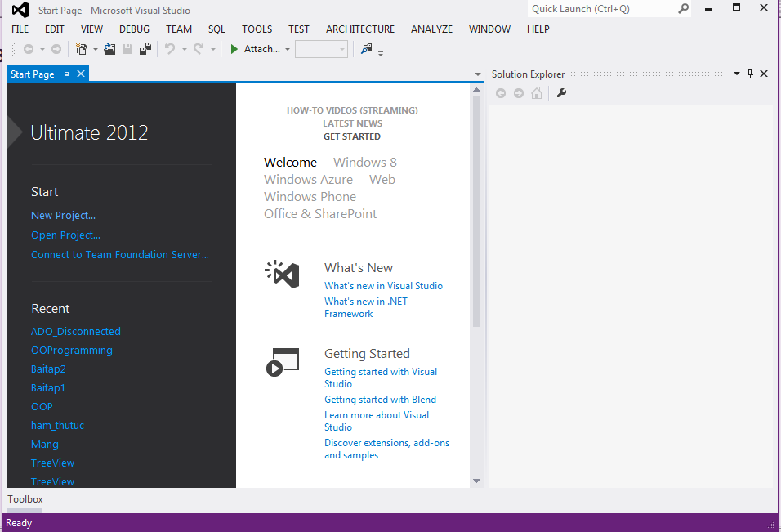Open the Redo history dropdown
Screen dimensions: 781x532
[212, 49]
